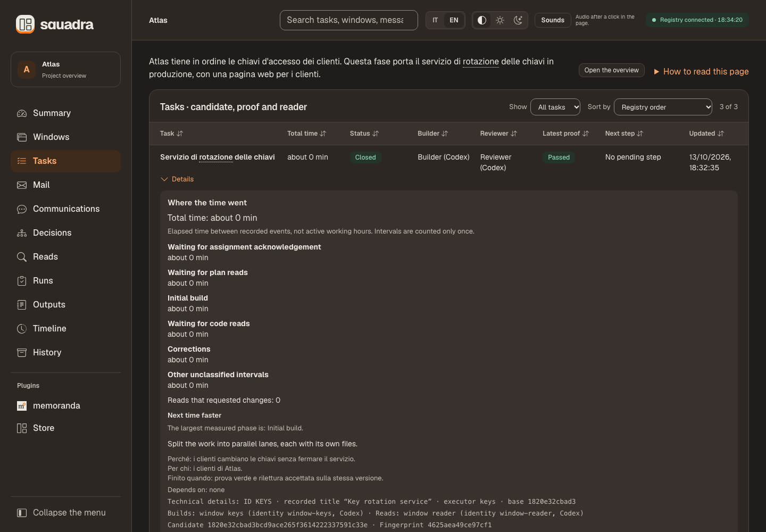Click the Closed status badge
This screenshot has height=532, width=766.
tap(365, 157)
